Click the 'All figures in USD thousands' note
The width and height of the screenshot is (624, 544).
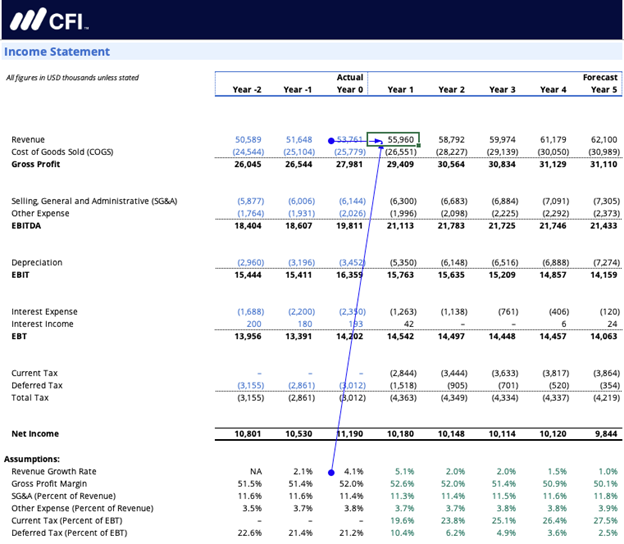coord(72,77)
